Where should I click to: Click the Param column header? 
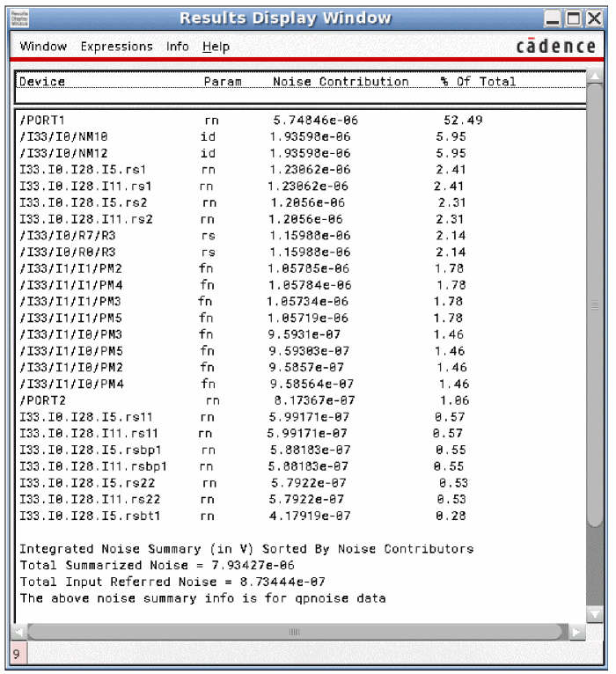point(223,82)
